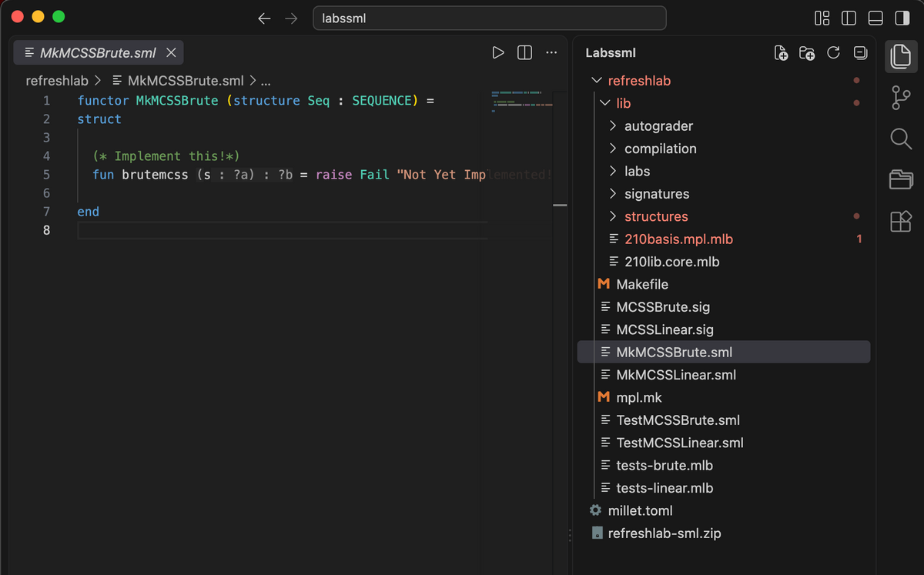Open the Explorer view icon
The width and height of the screenshot is (924, 575).
[x=900, y=56]
